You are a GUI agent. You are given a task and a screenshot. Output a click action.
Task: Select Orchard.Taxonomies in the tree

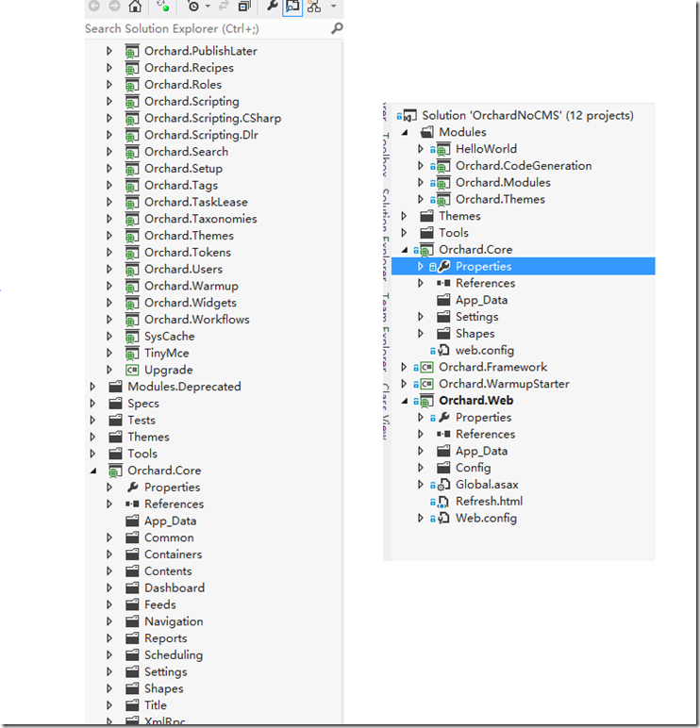click(201, 219)
